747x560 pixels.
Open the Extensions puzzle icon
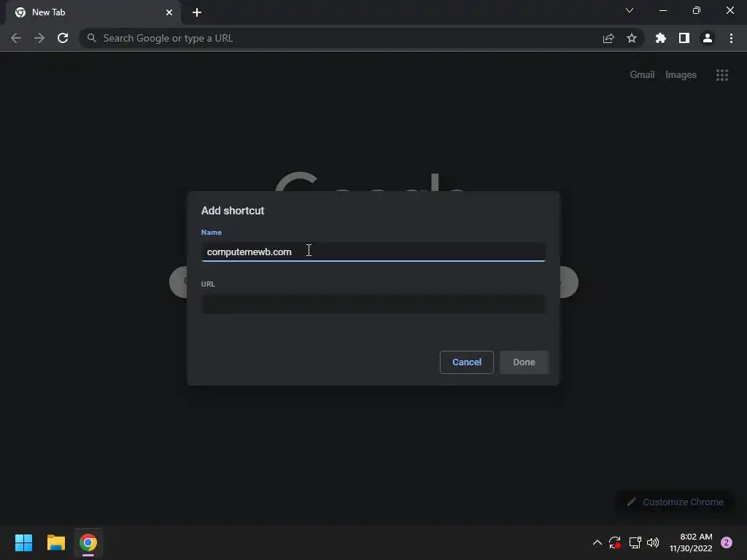point(661,38)
